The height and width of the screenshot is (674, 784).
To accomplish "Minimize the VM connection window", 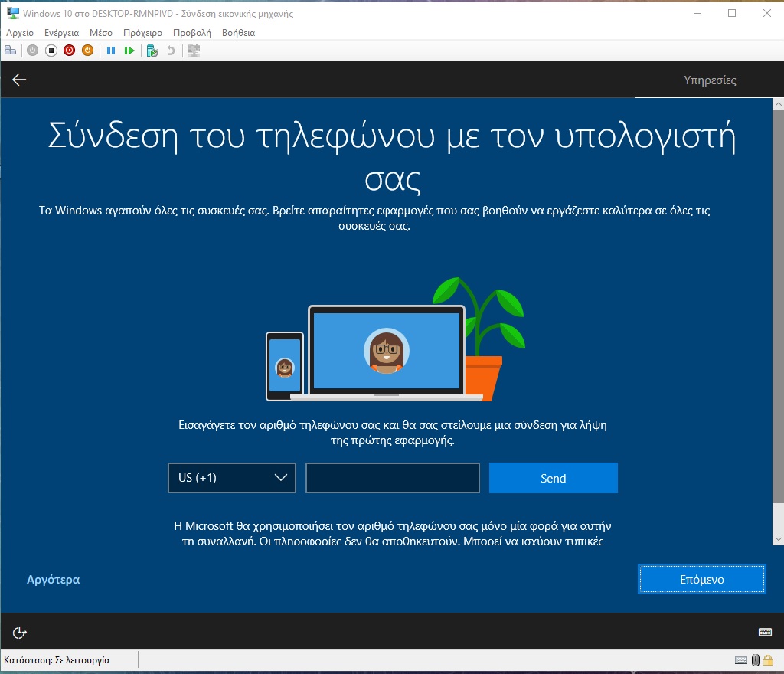I will 697,14.
